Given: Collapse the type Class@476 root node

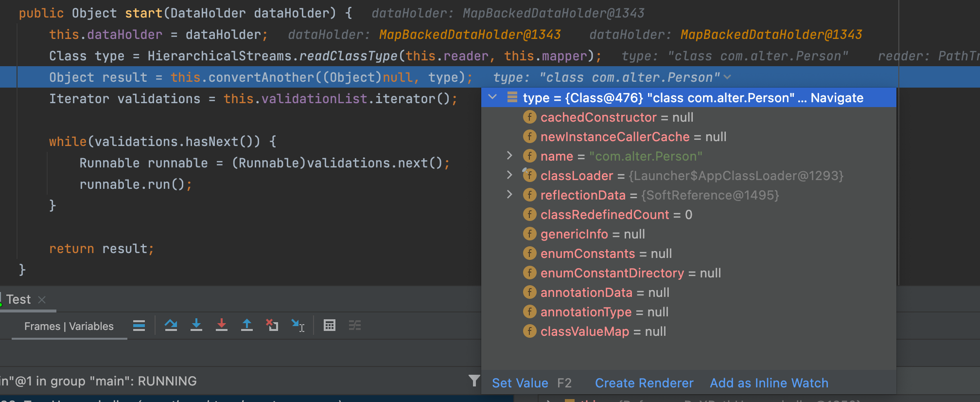Looking at the screenshot, I should point(492,97).
